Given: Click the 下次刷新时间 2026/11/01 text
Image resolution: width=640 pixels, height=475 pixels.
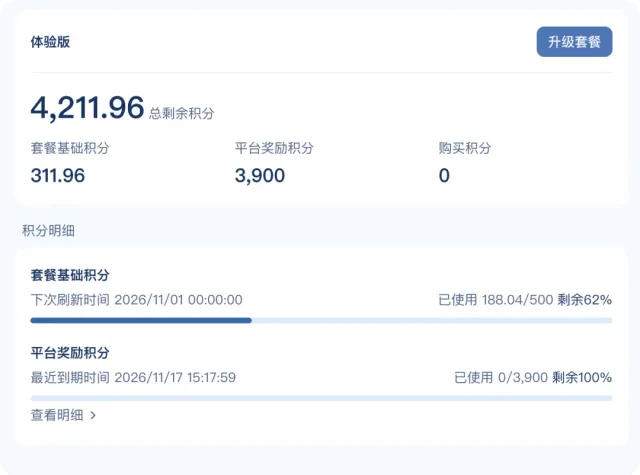Looking at the screenshot, I should click(x=136, y=300).
